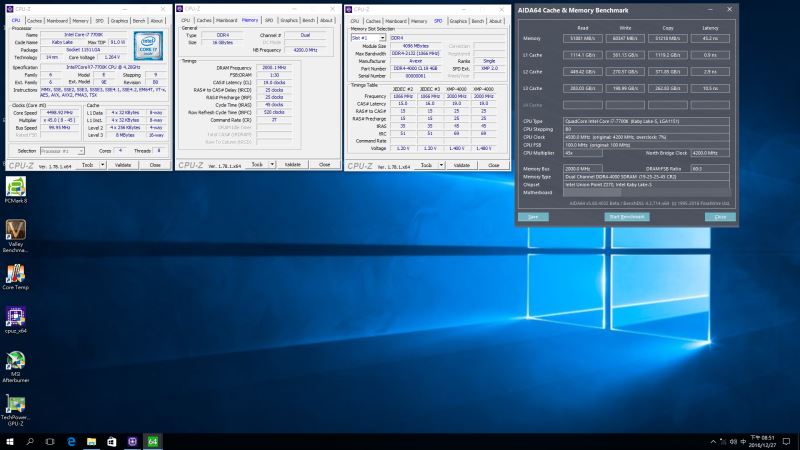Viewport: 800px width, 450px height.
Task: Click Start Benchmark in AIDA64
Action: [627, 217]
